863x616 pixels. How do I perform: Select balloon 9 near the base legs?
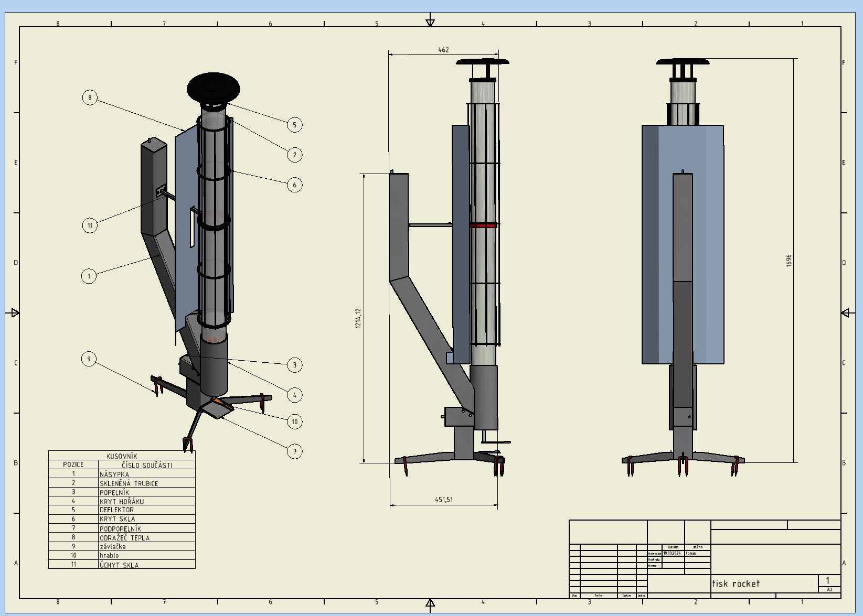(x=89, y=359)
